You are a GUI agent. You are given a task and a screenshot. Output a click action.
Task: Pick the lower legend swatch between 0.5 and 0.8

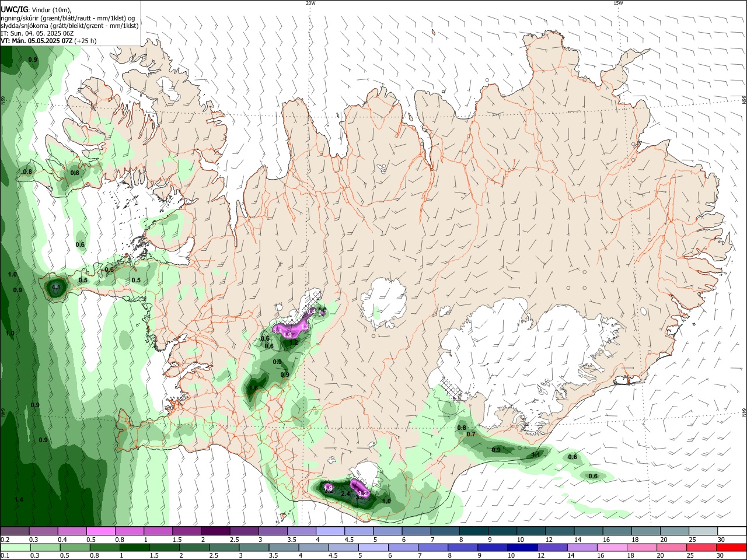coord(74,547)
